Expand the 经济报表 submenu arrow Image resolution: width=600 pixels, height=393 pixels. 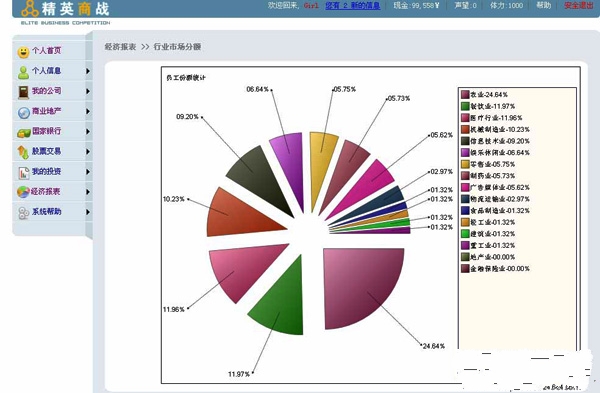click(88, 192)
